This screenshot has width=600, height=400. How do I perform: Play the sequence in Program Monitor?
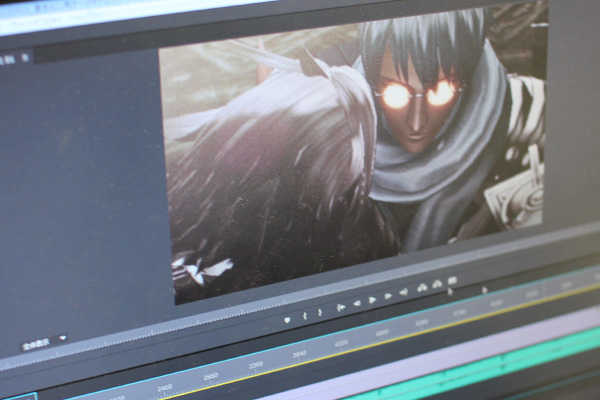click(372, 300)
